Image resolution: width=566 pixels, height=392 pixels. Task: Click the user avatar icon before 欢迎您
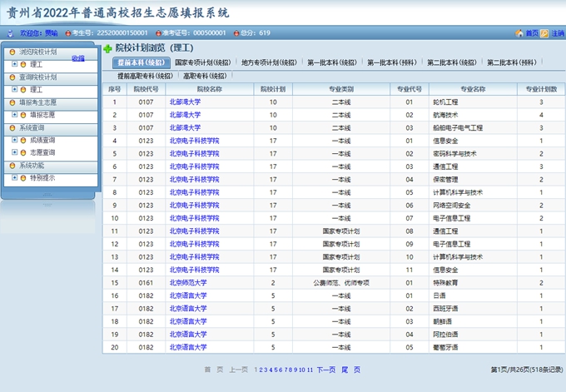[10, 33]
